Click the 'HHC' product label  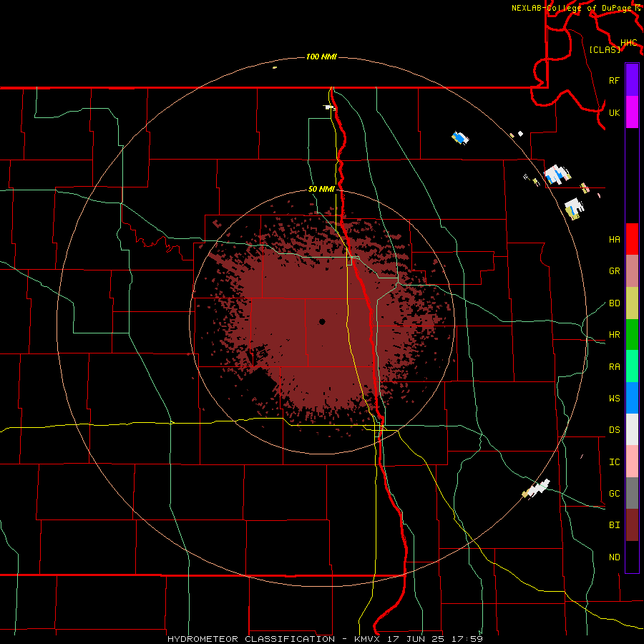pos(628,43)
